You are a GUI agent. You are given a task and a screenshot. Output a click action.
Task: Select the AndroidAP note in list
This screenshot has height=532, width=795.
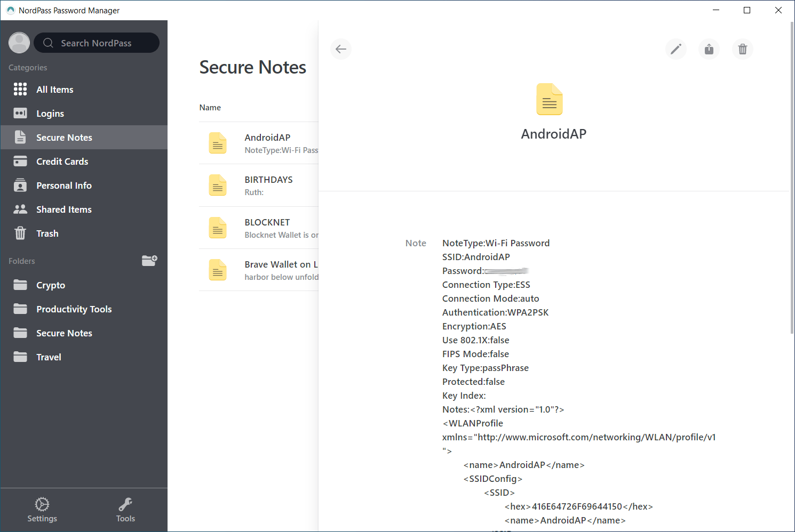(259, 143)
